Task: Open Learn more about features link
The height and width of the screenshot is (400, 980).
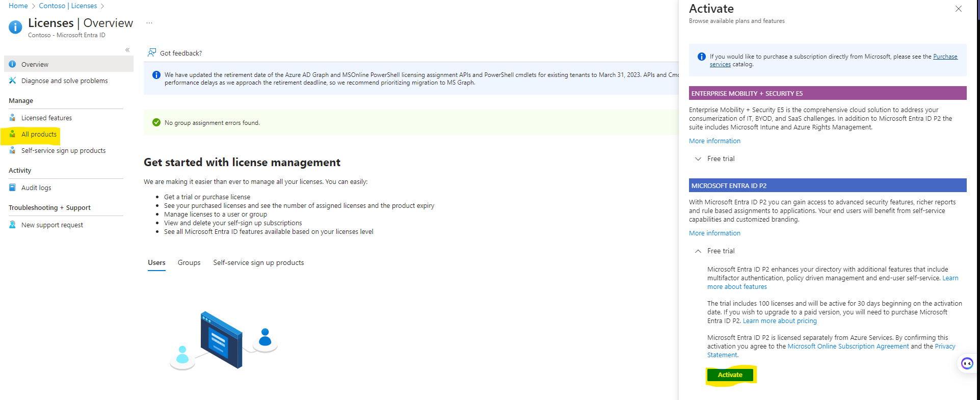Action: 737,286
